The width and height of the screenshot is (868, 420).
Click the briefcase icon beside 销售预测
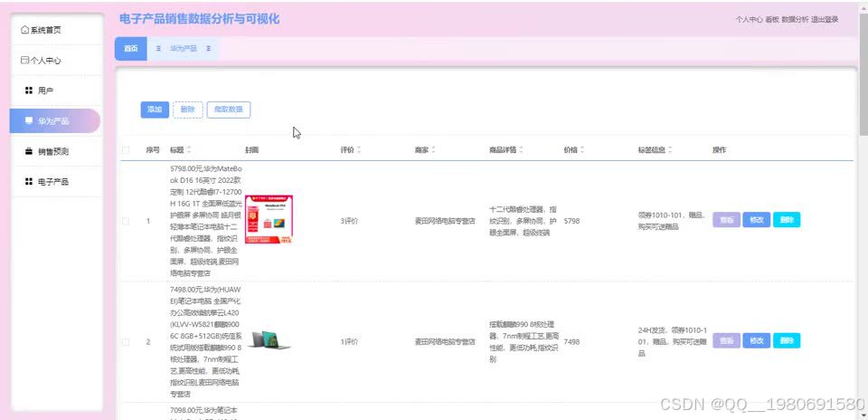[x=29, y=151]
